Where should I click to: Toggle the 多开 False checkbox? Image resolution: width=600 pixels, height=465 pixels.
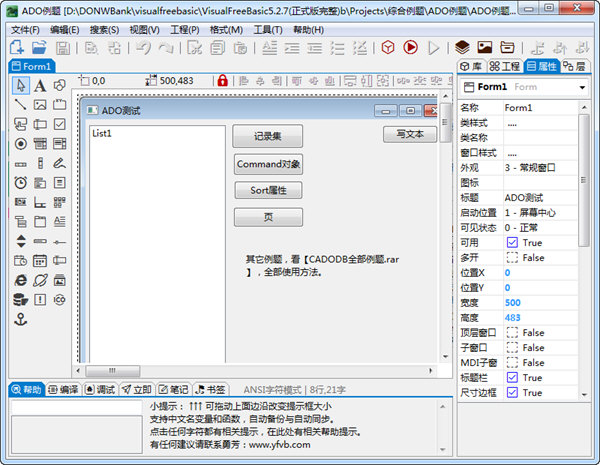(512, 258)
